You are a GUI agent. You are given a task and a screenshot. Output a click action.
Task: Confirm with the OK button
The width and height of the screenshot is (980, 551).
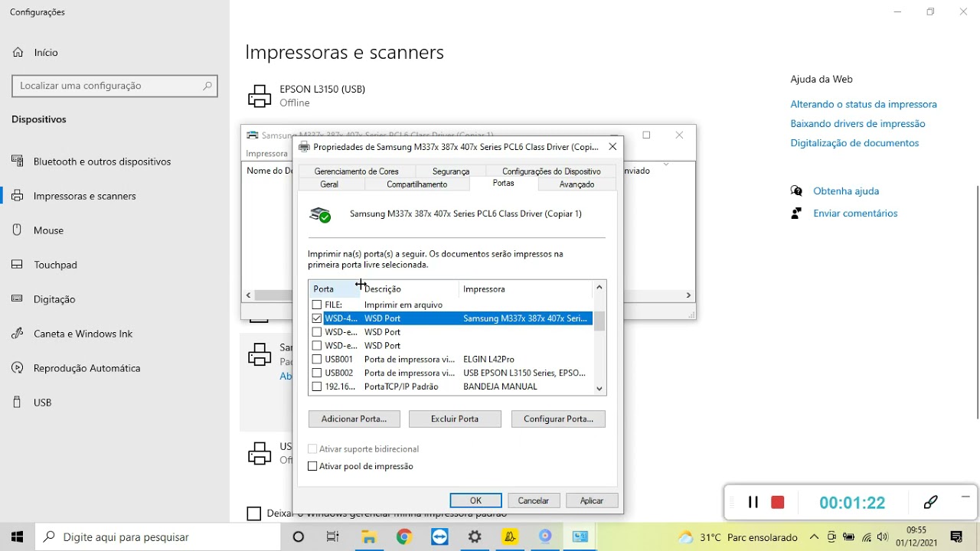click(475, 500)
